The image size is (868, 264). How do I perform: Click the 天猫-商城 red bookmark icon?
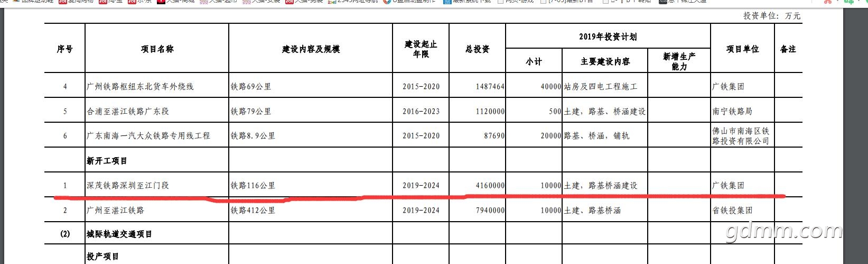(x=161, y=2)
